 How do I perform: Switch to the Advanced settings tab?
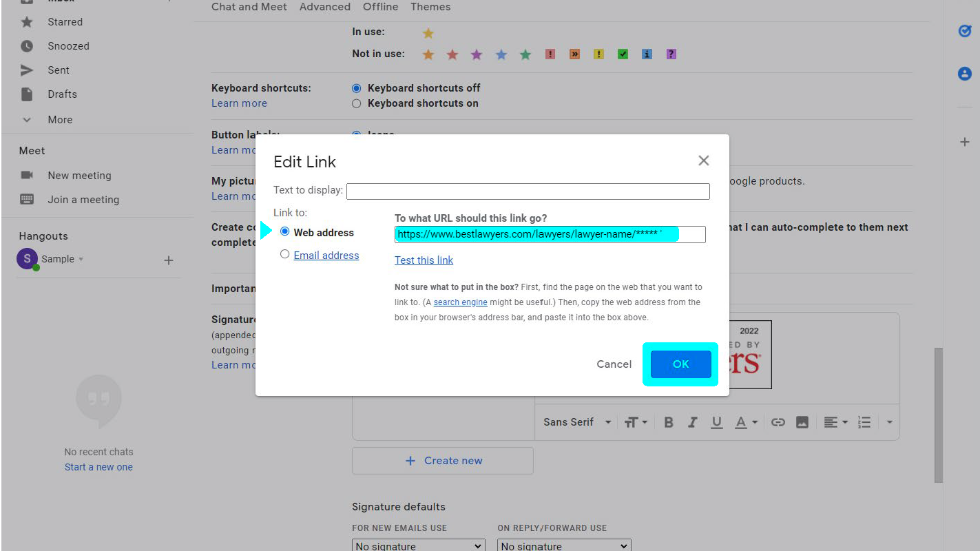324,7
